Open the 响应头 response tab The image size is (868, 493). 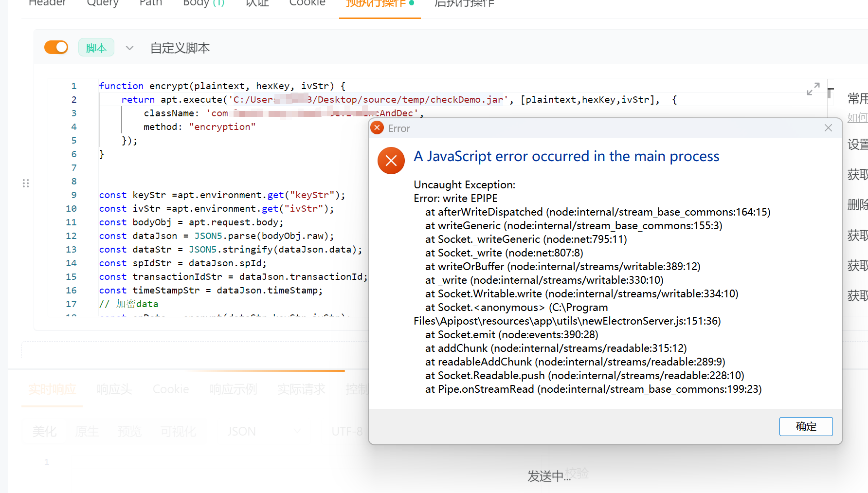click(114, 389)
